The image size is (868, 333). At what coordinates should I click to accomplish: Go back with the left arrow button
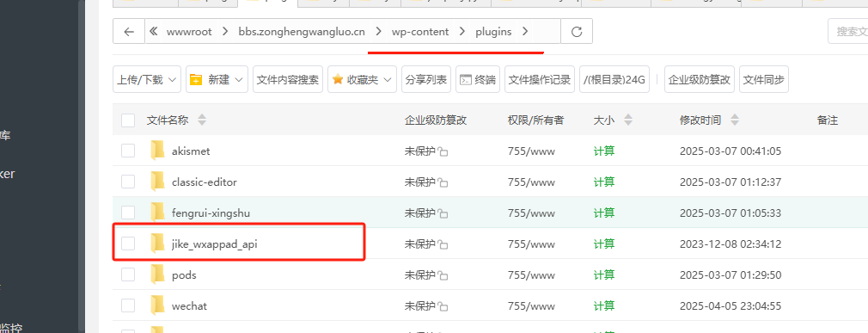(129, 32)
